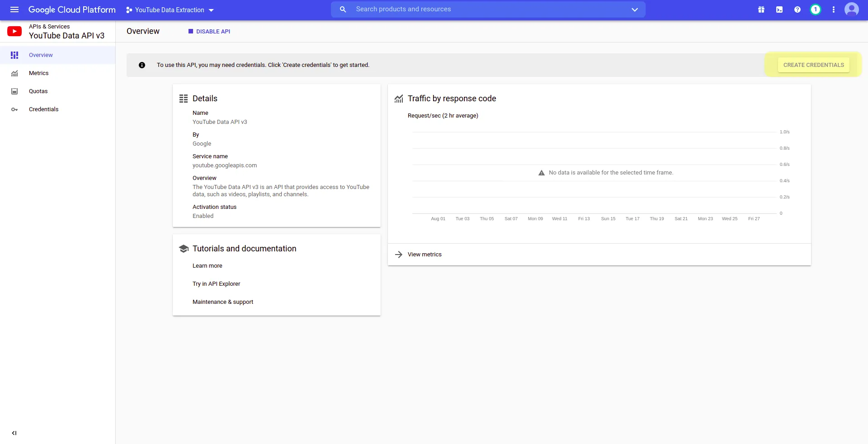Open the three-dot settings menu
The image size is (868, 444).
[x=834, y=9]
